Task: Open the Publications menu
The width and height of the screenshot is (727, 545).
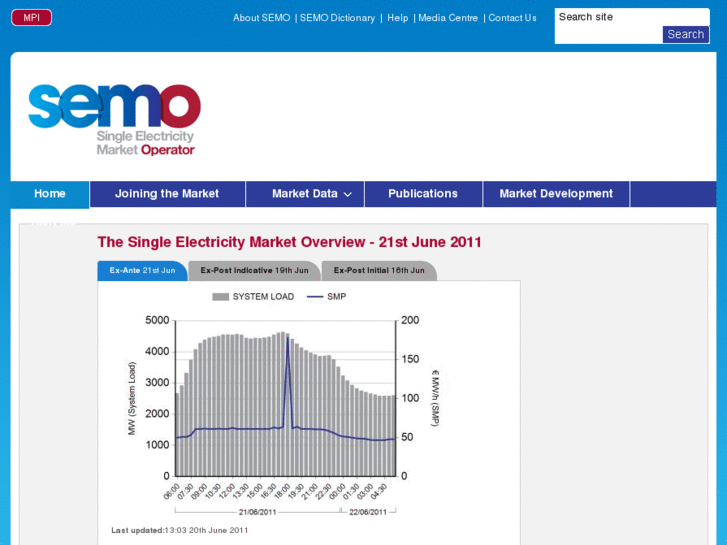Action: 423,194
